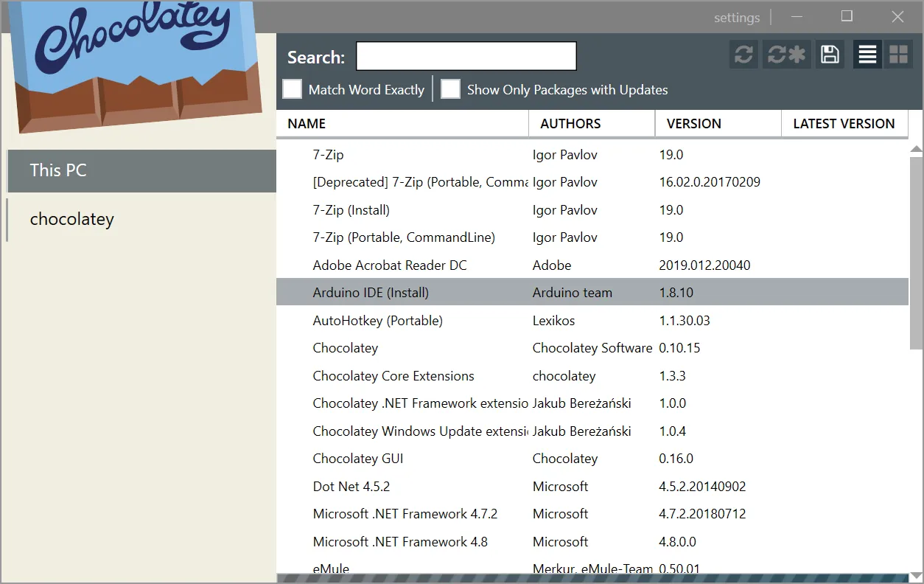This screenshot has width=924, height=584.
Task: Select Arduino IDE (Install) row
Action: pyautogui.click(x=592, y=293)
